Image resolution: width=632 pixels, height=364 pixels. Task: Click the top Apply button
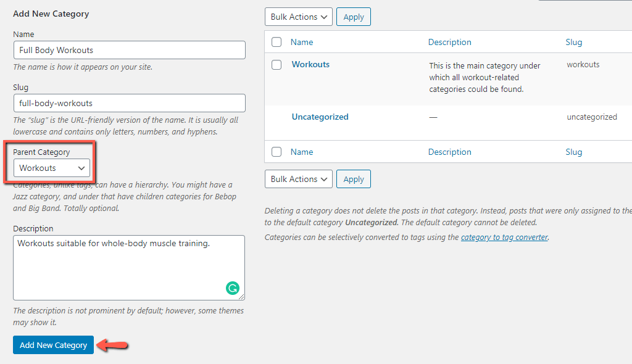pos(354,17)
